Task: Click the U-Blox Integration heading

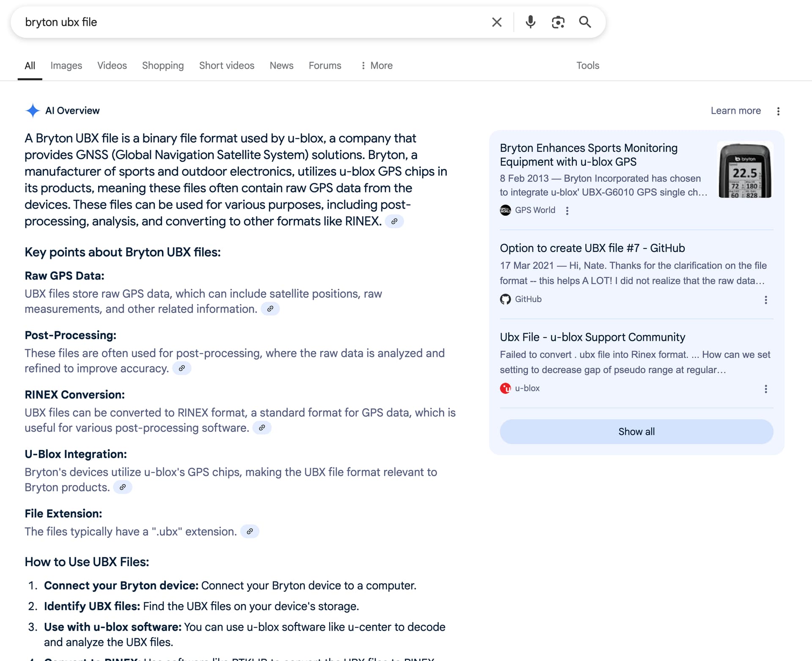Action: pyautogui.click(x=76, y=454)
